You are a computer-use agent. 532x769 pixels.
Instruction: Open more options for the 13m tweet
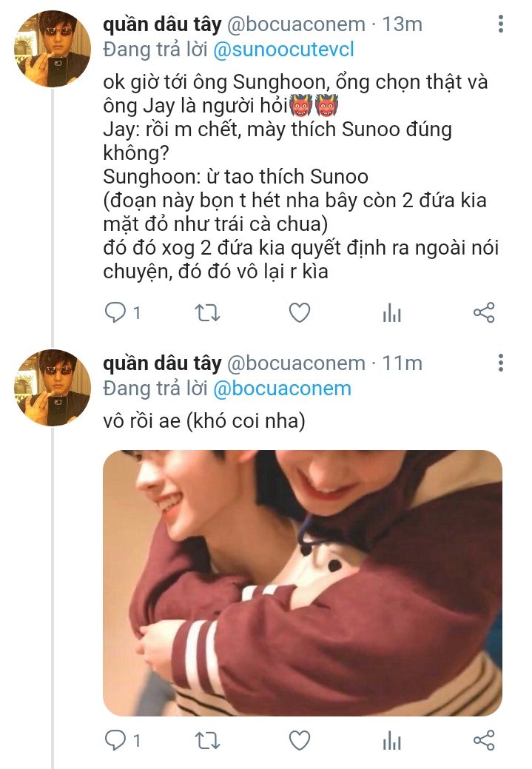[501, 24]
